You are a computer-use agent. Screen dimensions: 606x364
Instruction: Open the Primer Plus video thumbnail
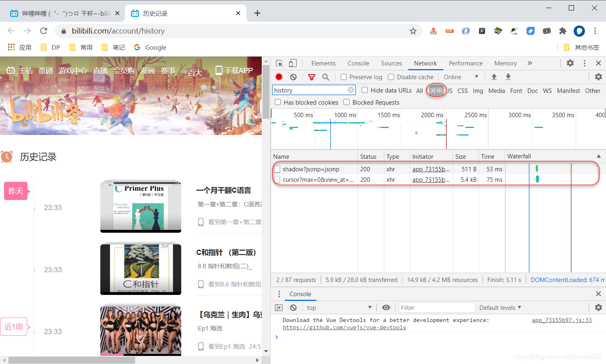141,206
